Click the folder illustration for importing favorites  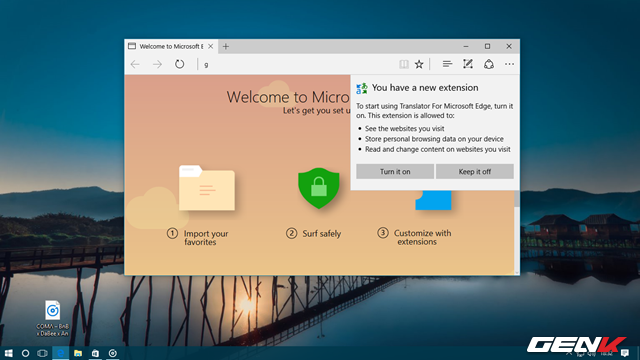207,188
